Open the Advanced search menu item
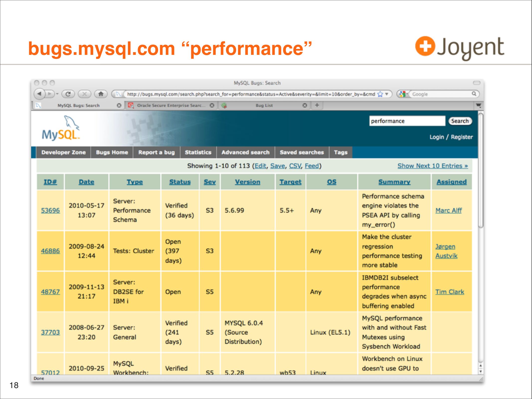 point(245,152)
